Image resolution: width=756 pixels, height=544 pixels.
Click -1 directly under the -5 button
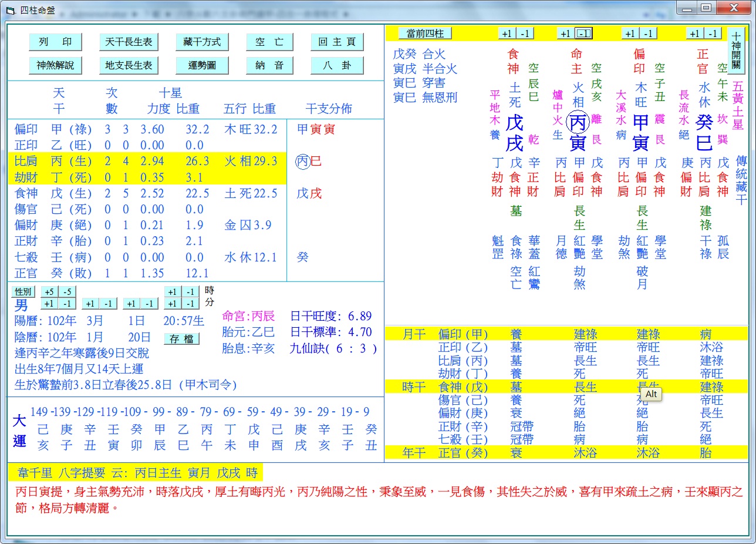pos(67,304)
